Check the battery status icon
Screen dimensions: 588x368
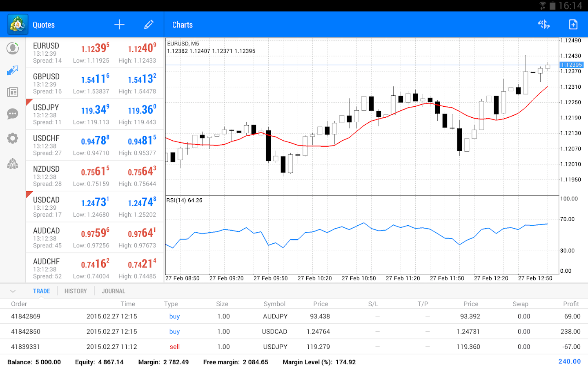click(x=552, y=6)
